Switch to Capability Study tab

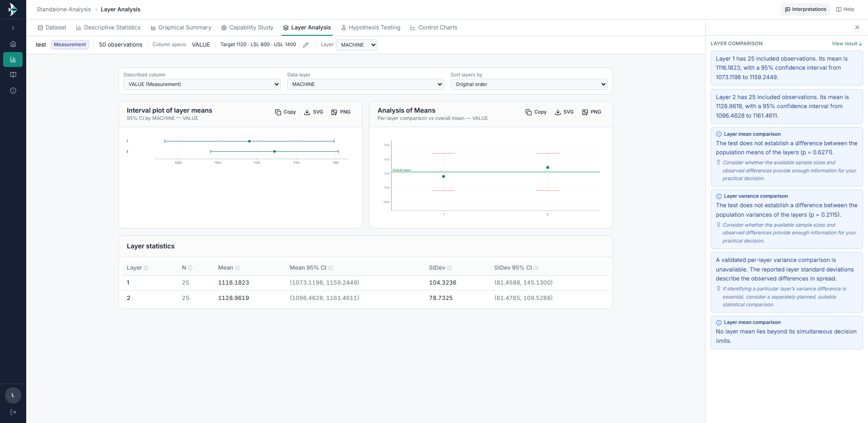247,28
